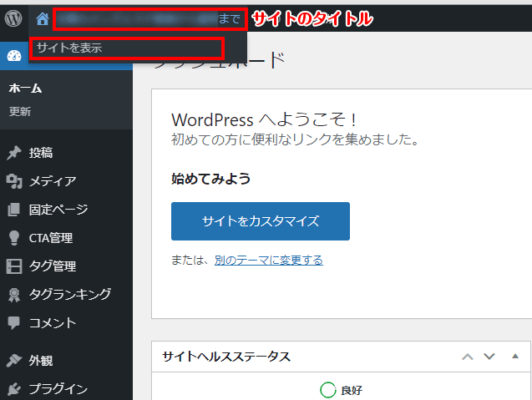Click the dashboard gauge icon
The width and height of the screenshot is (532, 400).
[14, 55]
